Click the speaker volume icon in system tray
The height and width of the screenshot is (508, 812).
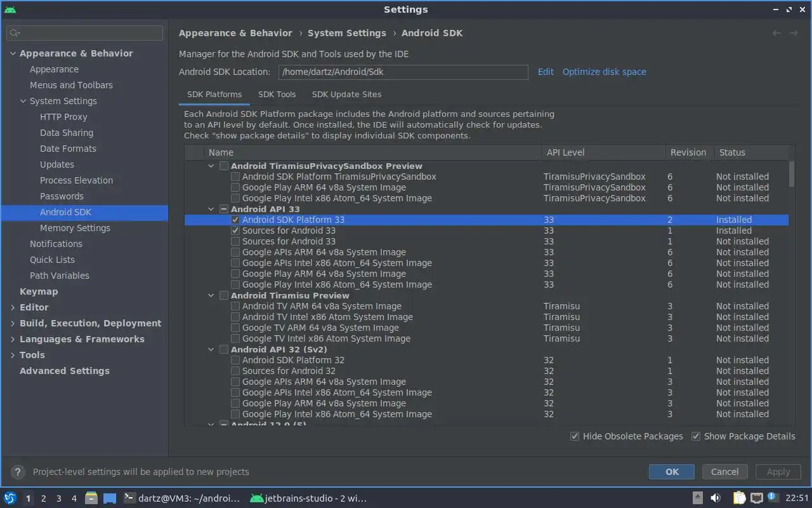pyautogui.click(x=716, y=498)
